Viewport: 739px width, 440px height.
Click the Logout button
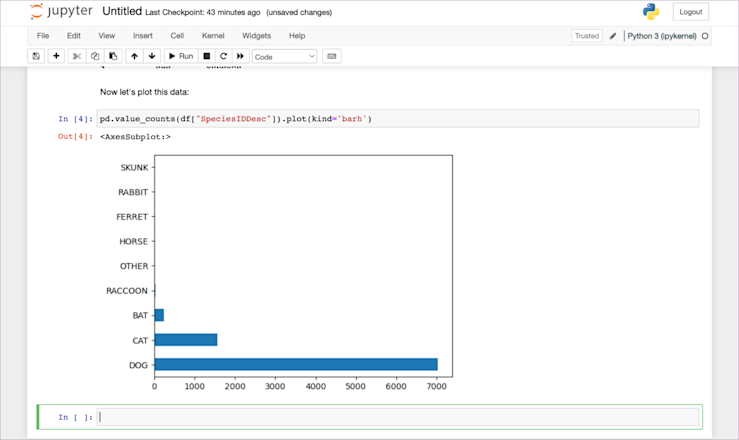690,12
